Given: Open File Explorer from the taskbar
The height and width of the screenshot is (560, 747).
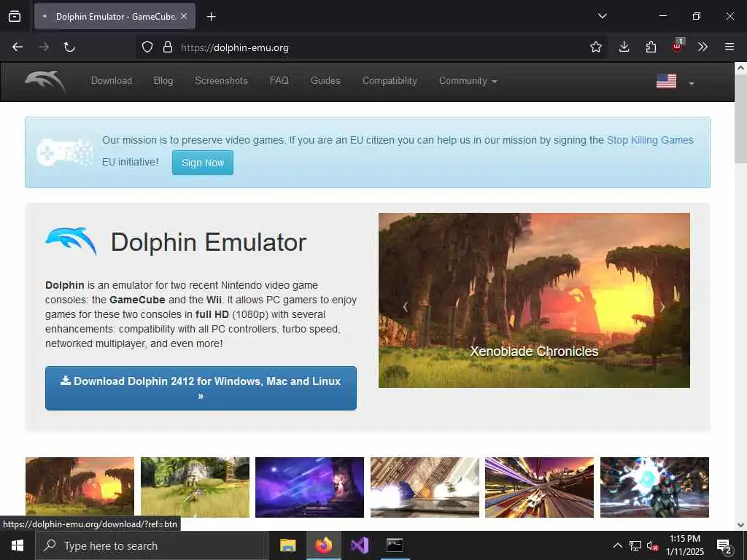Looking at the screenshot, I should (287, 545).
